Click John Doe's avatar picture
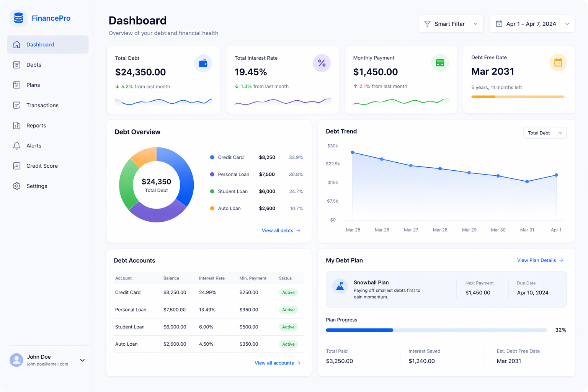Viewport: 588px width, 392px height. click(x=16, y=360)
